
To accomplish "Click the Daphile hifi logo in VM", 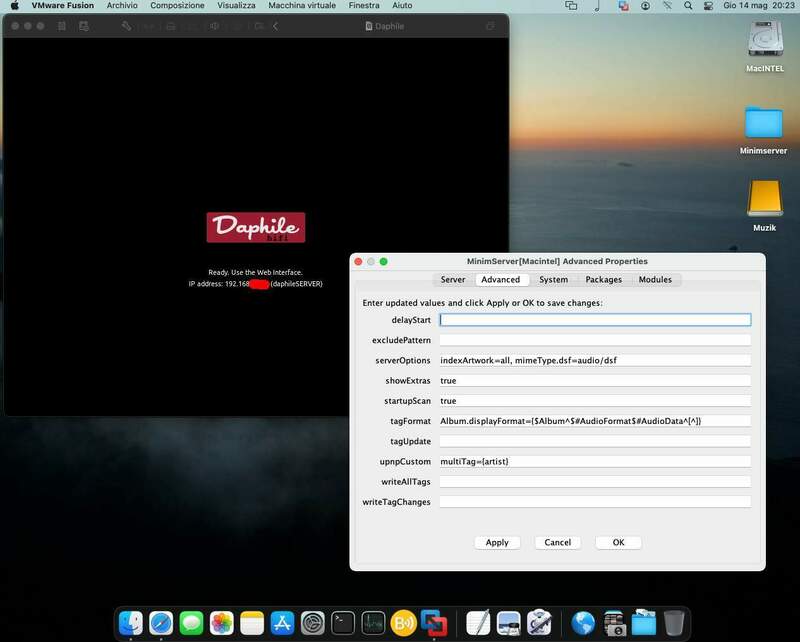I will click(x=256, y=228).
